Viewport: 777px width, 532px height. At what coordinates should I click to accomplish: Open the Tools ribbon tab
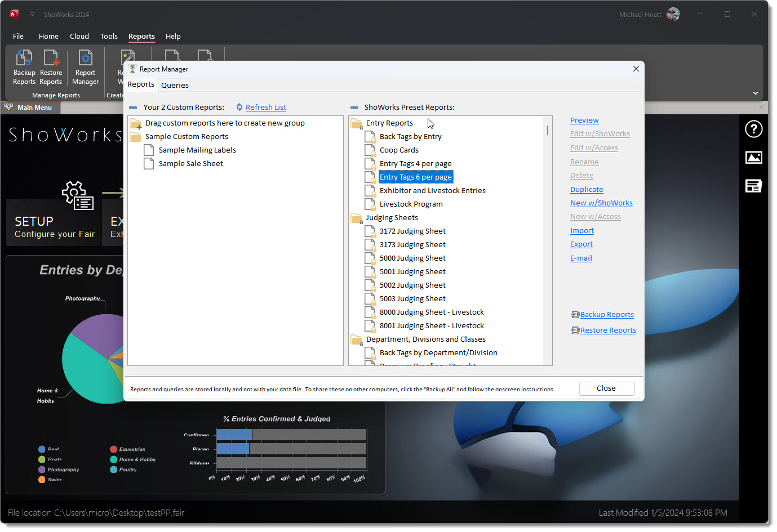[109, 37]
